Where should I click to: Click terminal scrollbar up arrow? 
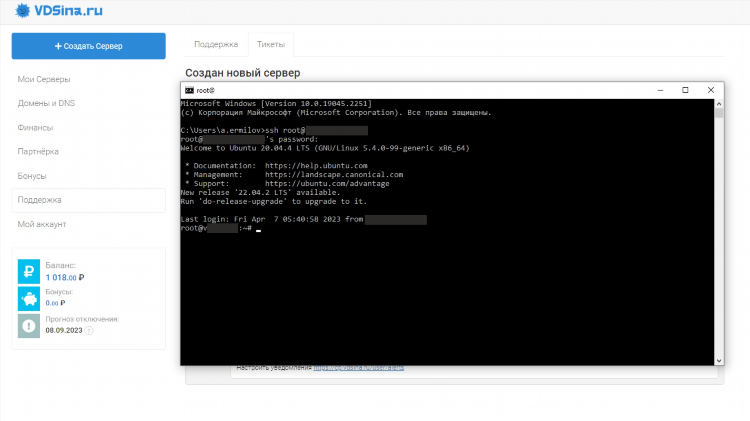point(719,104)
